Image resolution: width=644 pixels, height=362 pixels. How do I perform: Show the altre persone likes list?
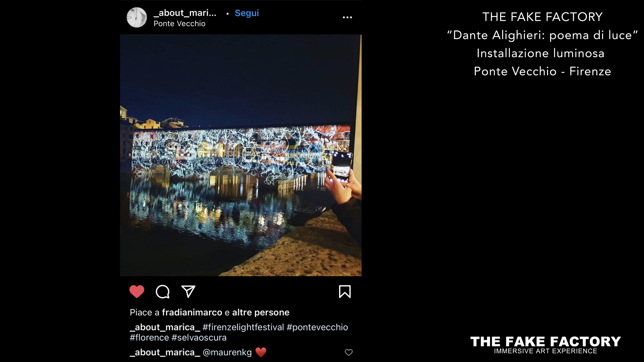pyautogui.click(x=261, y=312)
